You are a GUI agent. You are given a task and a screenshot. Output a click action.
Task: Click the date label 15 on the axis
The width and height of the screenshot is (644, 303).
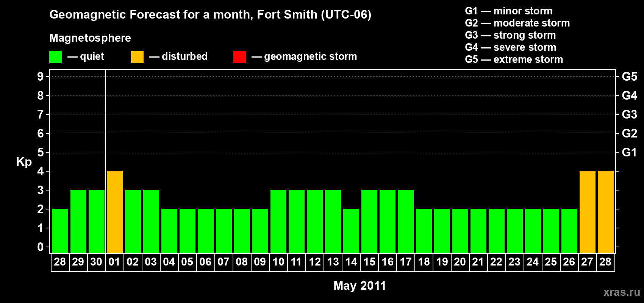point(369,262)
